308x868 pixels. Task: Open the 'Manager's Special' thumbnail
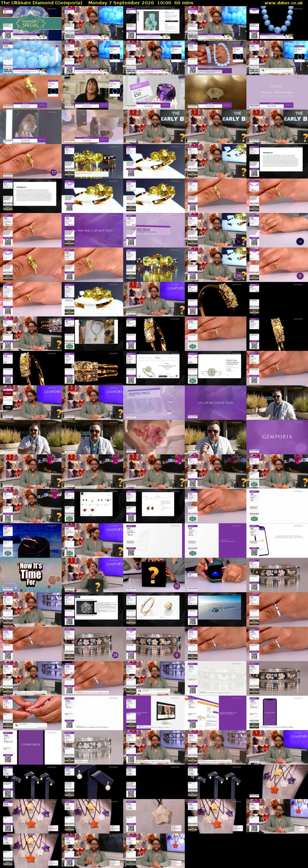click(31, 23)
